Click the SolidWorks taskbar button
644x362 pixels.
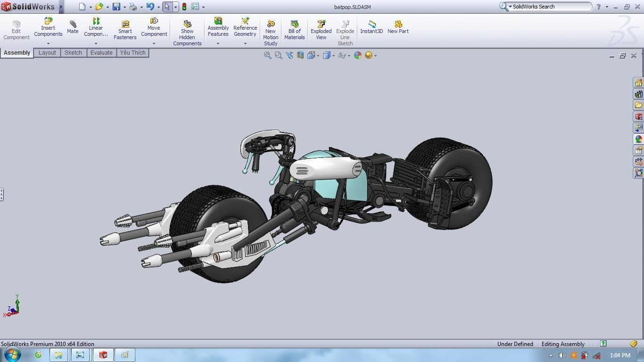click(x=103, y=355)
